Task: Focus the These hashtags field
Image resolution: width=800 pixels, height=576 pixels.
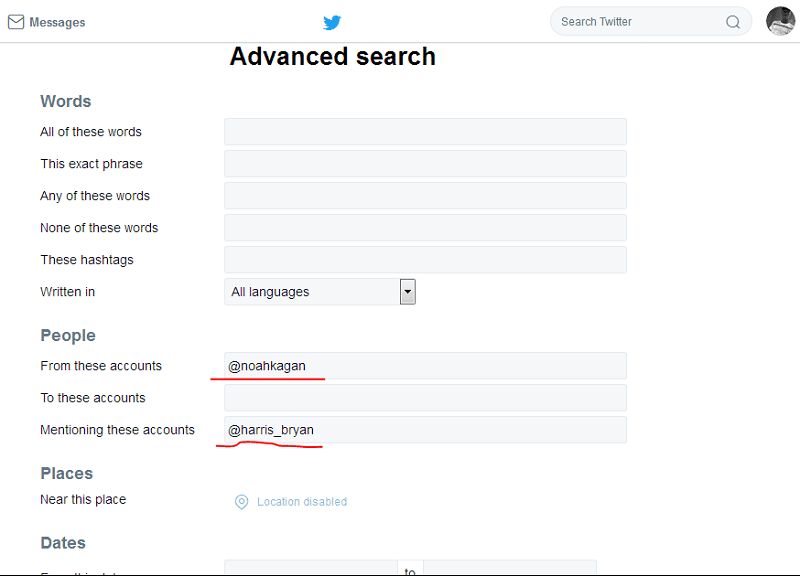Action: click(x=426, y=260)
